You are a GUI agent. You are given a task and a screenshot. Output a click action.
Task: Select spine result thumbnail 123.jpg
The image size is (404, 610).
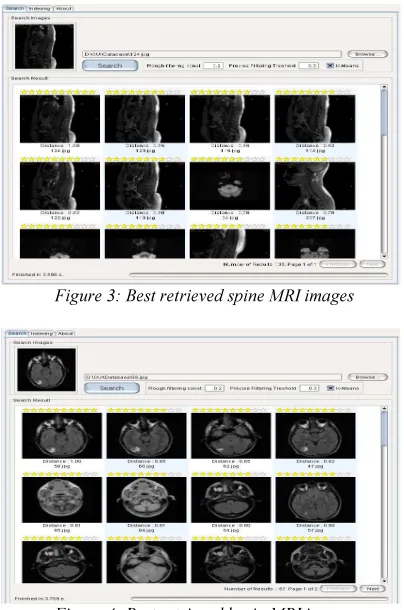(145, 119)
